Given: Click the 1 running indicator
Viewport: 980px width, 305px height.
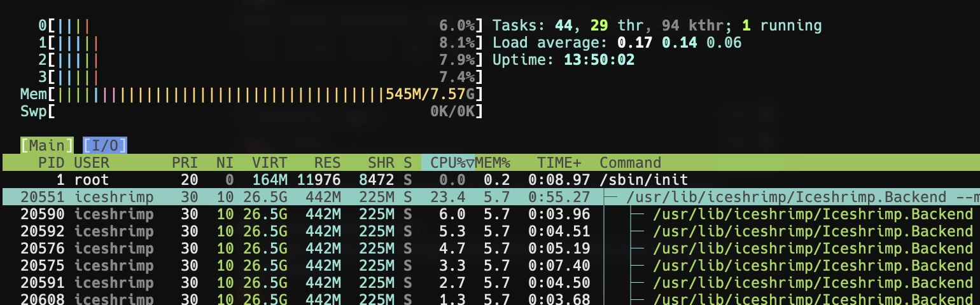Looking at the screenshot, I should coord(782,26).
